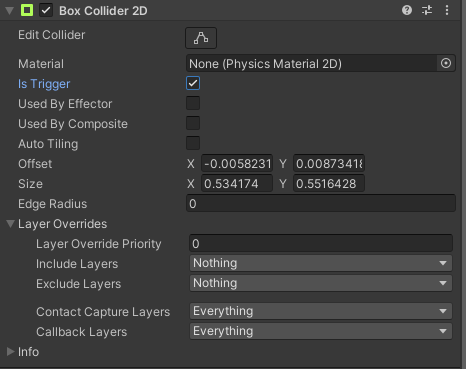This screenshot has height=369, width=466.
Task: Enable the Used By Composite checkbox
Action: (193, 123)
